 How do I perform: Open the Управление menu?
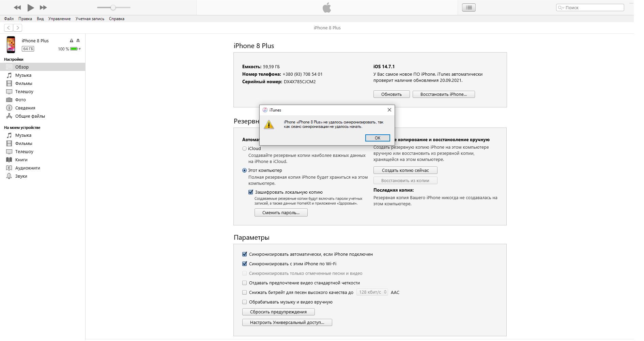click(x=59, y=19)
